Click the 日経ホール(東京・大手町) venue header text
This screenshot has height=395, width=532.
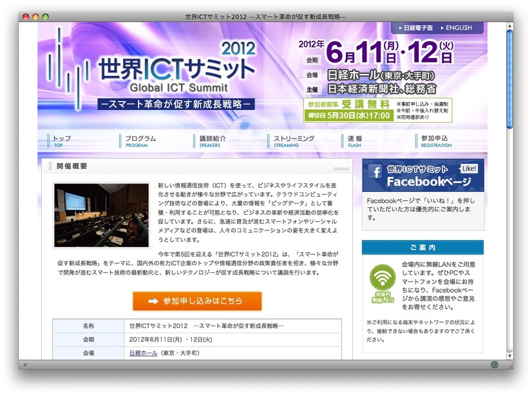(x=381, y=75)
